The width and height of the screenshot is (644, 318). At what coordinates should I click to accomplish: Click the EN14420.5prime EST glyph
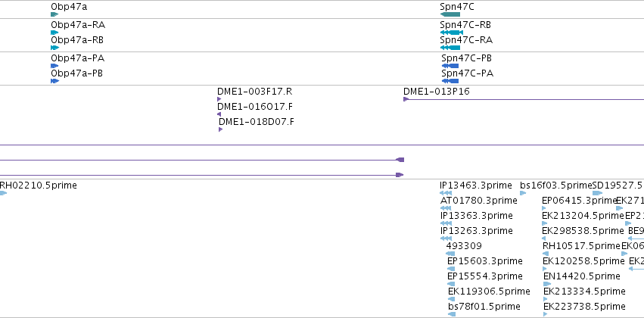[x=547, y=284]
